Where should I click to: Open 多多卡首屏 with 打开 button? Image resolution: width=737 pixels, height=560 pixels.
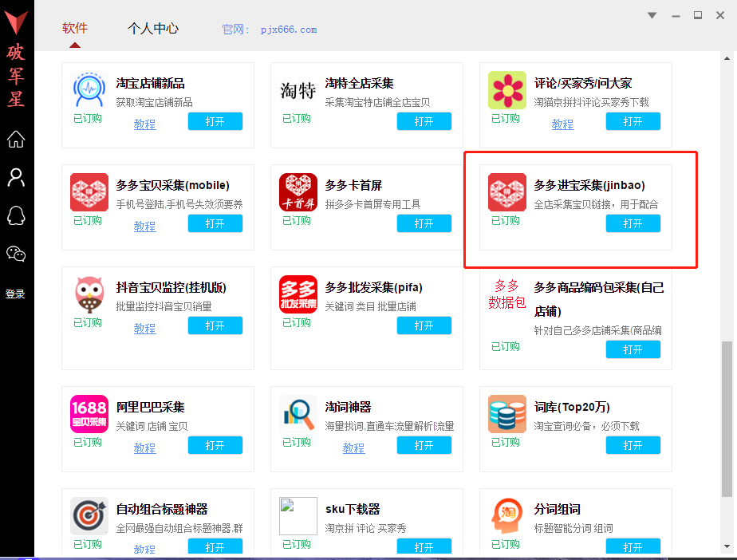tap(424, 223)
